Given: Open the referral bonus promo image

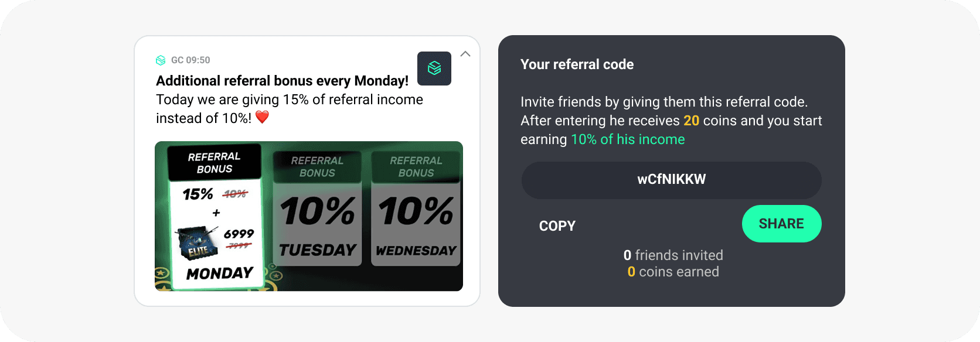Looking at the screenshot, I should pyautogui.click(x=309, y=216).
